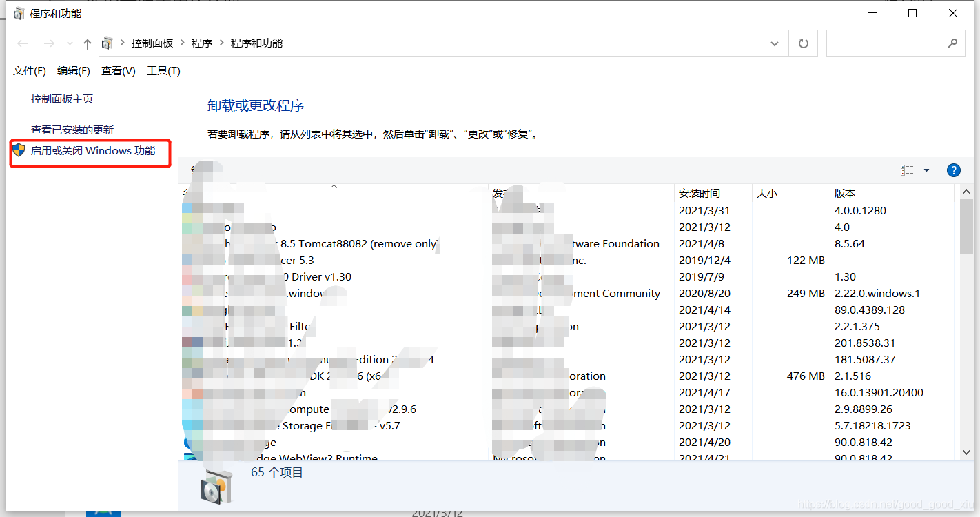Open help question mark icon
Viewport: 980px width, 517px height.
click(x=954, y=170)
